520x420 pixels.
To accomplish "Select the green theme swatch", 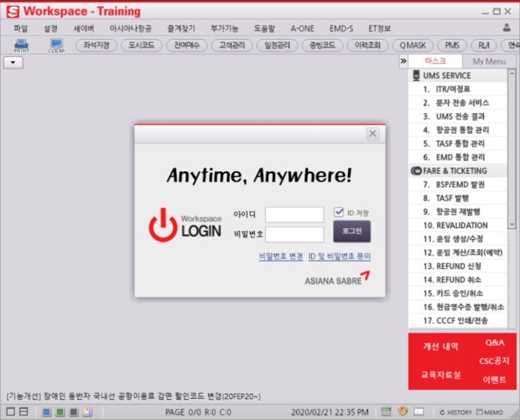I will pos(60,412).
